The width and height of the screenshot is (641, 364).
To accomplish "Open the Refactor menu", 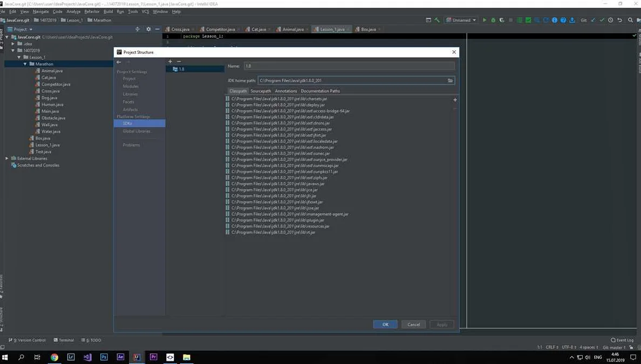I will click(92, 11).
